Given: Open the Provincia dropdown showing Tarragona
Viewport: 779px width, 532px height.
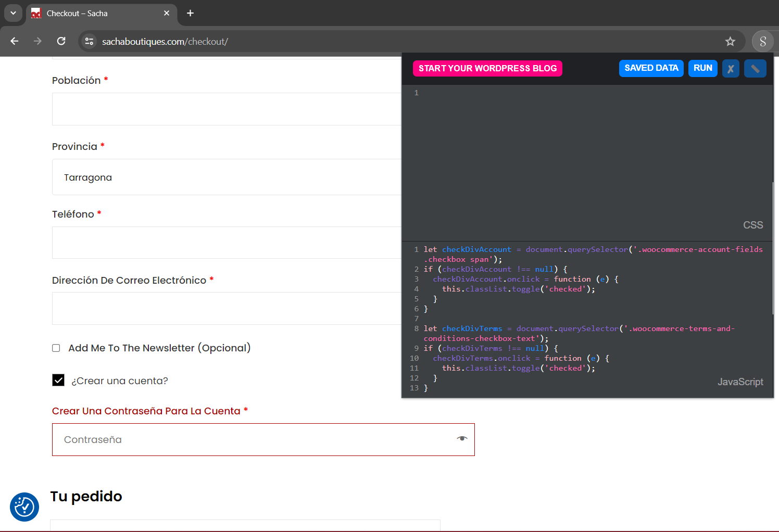Looking at the screenshot, I should click(x=227, y=177).
